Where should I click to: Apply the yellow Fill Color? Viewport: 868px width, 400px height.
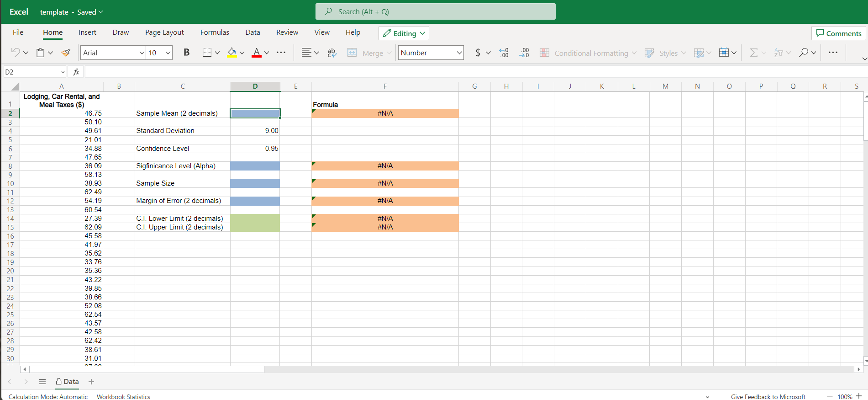232,53
